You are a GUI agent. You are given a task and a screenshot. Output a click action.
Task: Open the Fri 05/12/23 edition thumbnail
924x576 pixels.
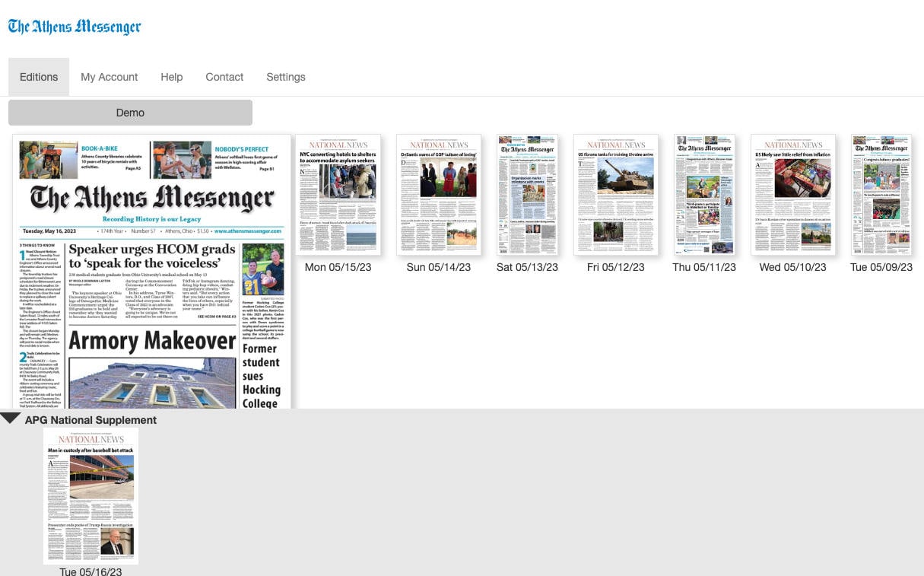[615, 195]
